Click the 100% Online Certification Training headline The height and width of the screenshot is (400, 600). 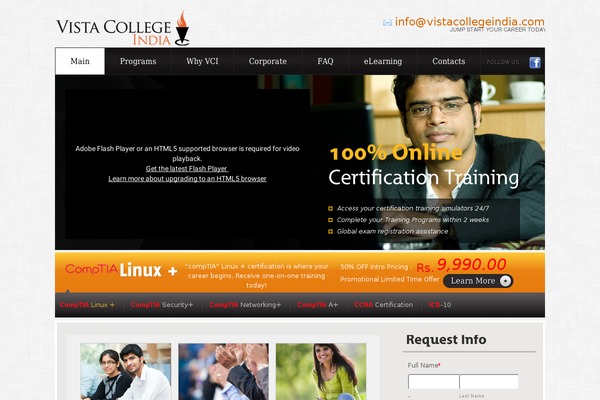coord(424,166)
